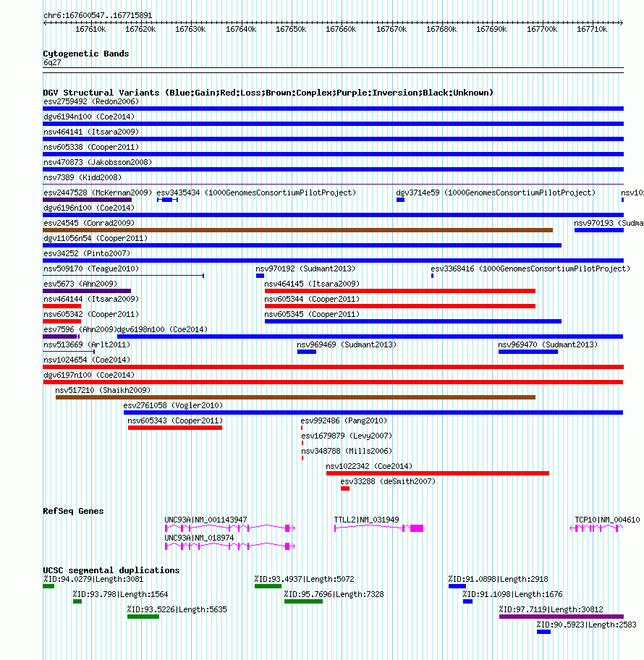Click the right arrow end of ruler
Image resolution: width=644 pixels, height=660 pixels.
pos(621,22)
